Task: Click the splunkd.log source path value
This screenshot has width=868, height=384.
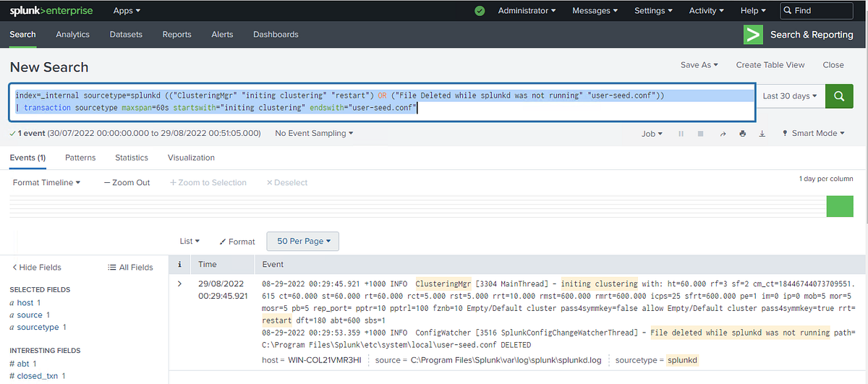Action: click(506, 360)
